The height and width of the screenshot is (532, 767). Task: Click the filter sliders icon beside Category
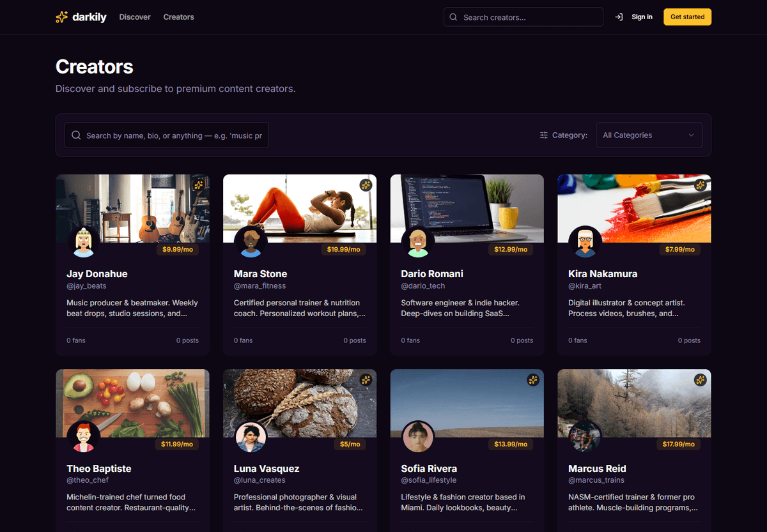pos(544,135)
